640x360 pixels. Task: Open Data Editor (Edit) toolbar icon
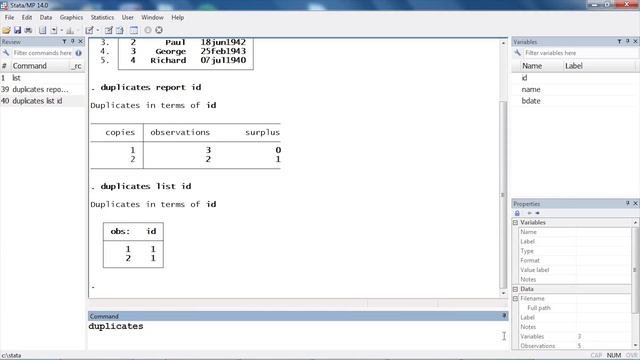pyautogui.click(x=109, y=30)
